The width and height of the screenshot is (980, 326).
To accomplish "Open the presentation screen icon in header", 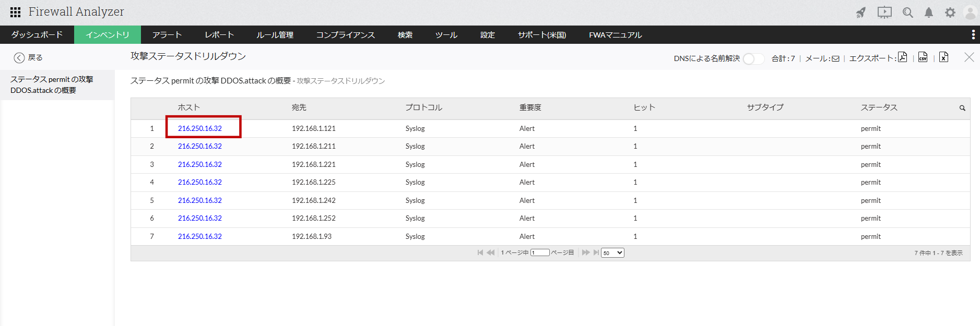I will point(884,13).
